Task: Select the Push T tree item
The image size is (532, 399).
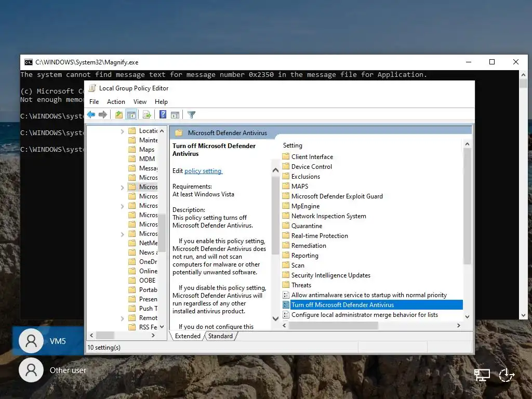Action: click(x=143, y=309)
